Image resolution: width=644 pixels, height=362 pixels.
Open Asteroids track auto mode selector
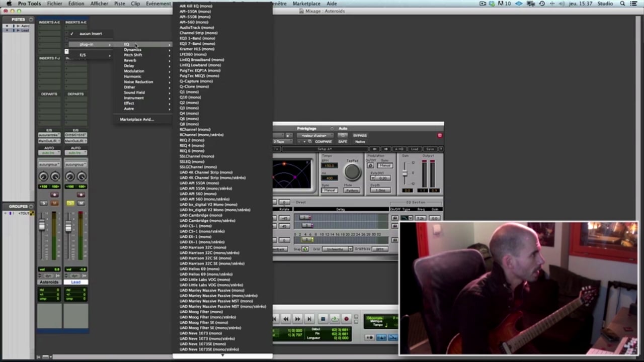(49, 153)
